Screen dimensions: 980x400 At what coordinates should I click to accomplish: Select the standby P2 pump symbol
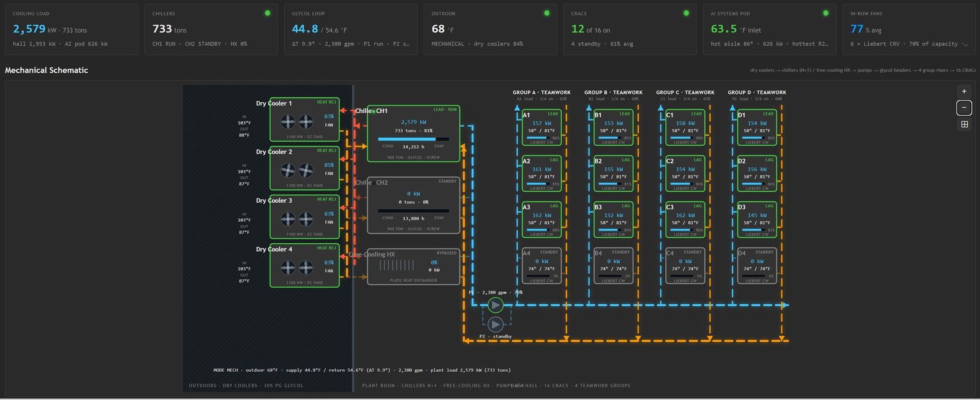tap(495, 324)
